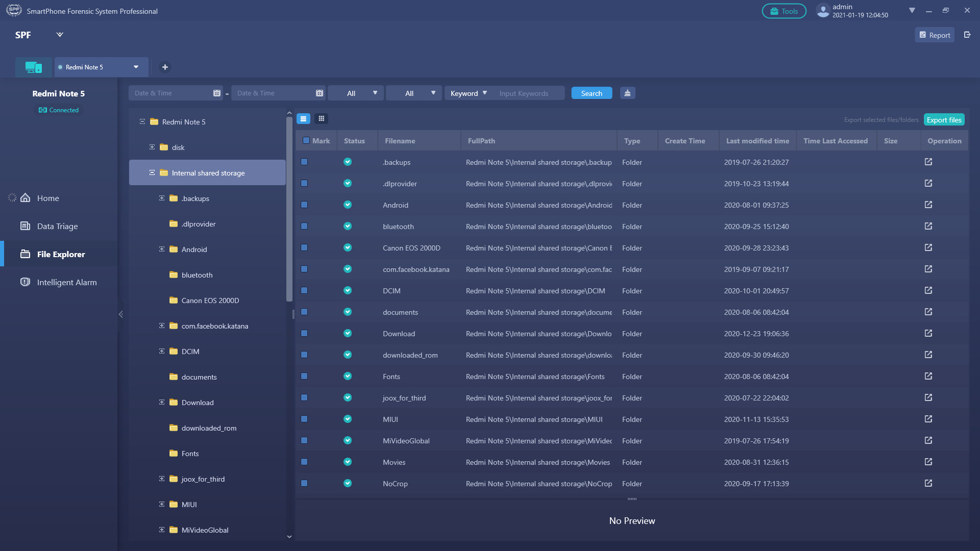Click export icon for bluetooth row
980x551 pixels.
[x=928, y=226]
